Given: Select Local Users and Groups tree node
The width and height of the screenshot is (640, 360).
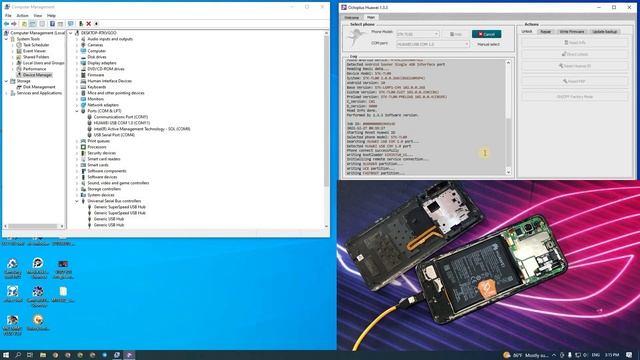Looking at the screenshot, I should [43, 63].
